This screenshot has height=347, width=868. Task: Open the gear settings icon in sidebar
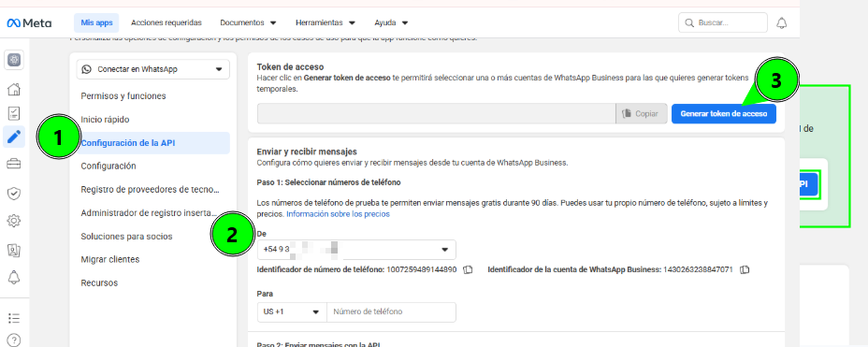pos(14,221)
